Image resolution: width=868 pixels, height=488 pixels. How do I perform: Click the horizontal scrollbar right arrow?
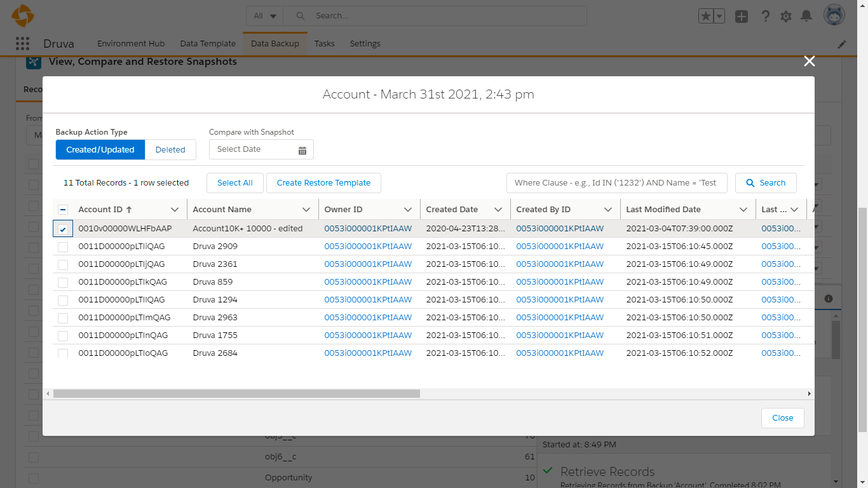coord(809,394)
